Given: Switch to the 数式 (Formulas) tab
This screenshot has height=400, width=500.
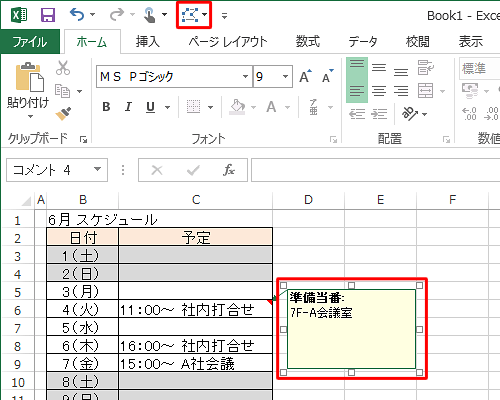Looking at the screenshot, I should 308,42.
